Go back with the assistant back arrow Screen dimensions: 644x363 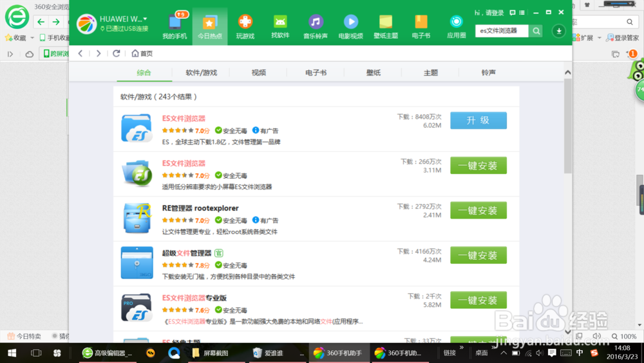point(80,54)
